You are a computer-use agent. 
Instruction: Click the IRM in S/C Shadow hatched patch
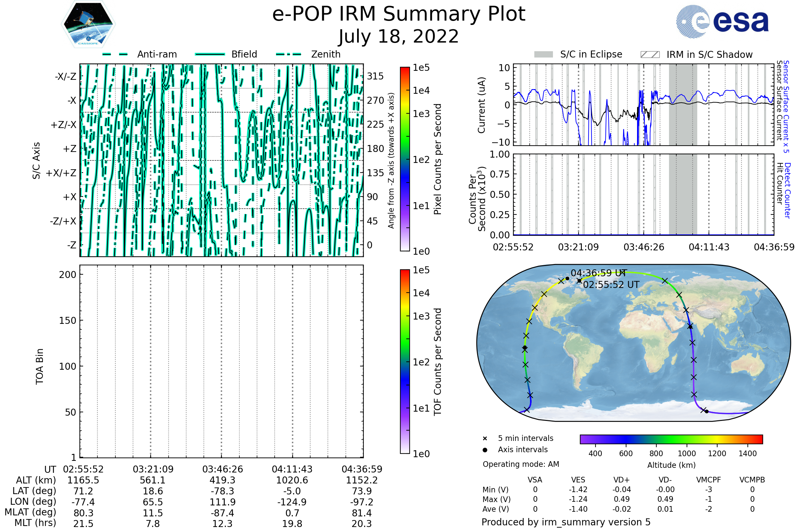coord(650,55)
